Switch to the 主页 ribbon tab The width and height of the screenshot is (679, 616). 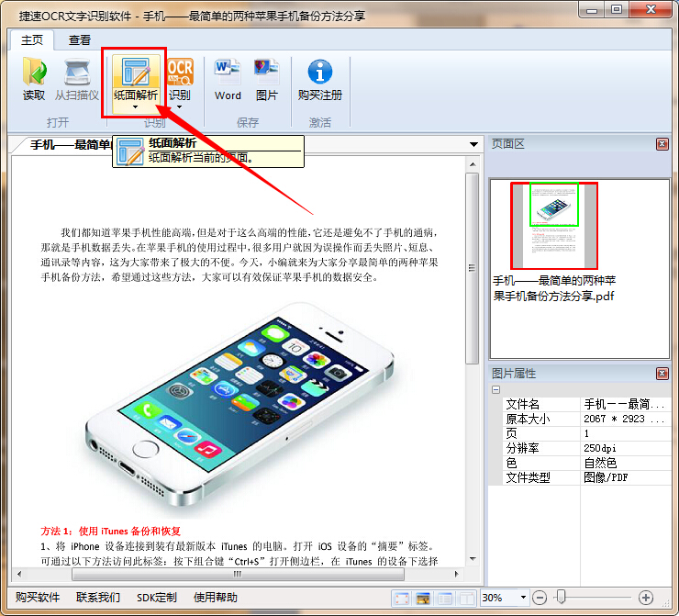pyautogui.click(x=32, y=40)
